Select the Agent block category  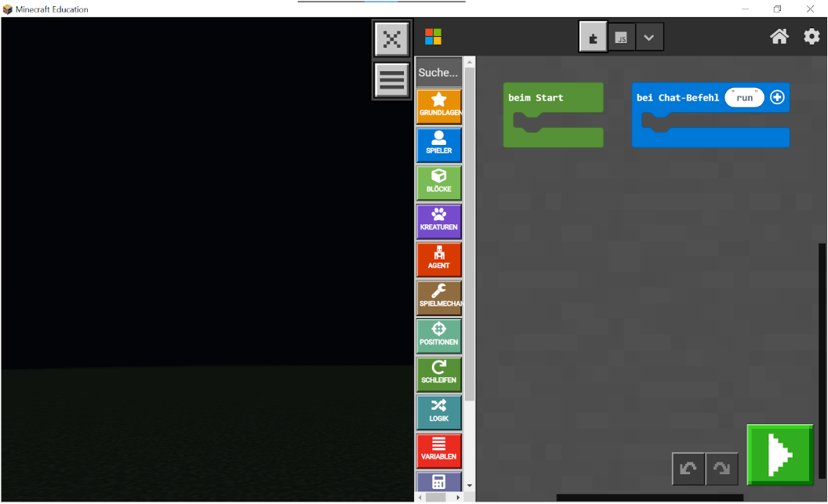coord(439,259)
